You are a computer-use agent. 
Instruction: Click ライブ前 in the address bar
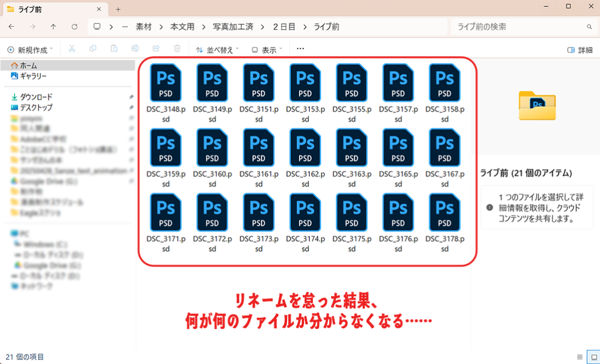point(327,27)
